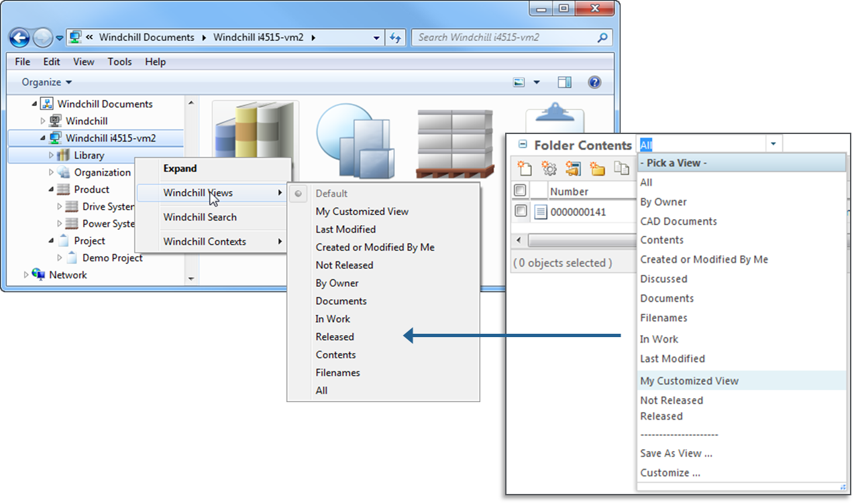Expand the Organization tree node
854x504 pixels.
[52, 173]
